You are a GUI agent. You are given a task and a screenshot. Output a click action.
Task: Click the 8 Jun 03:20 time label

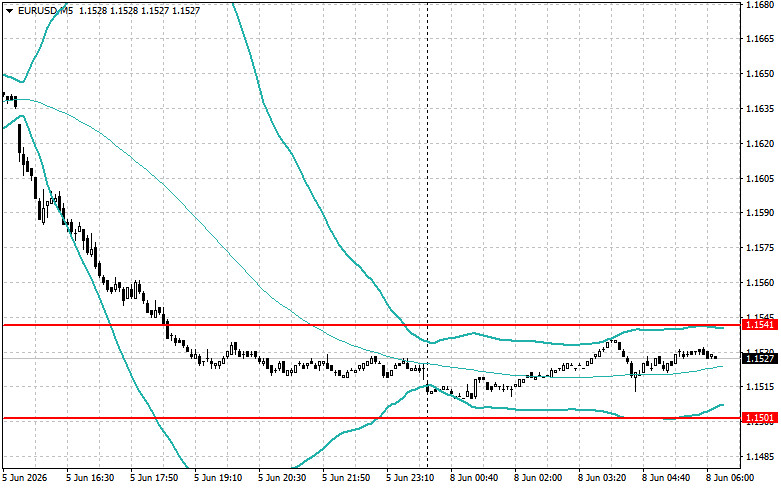(602, 478)
